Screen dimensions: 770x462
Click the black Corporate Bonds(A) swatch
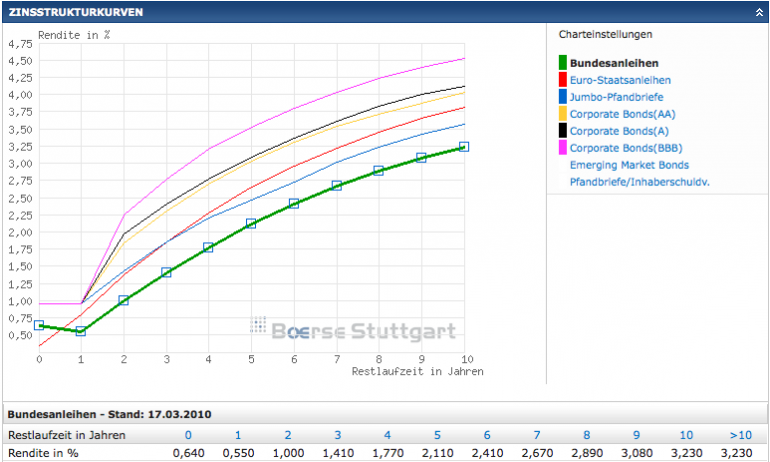click(x=563, y=131)
